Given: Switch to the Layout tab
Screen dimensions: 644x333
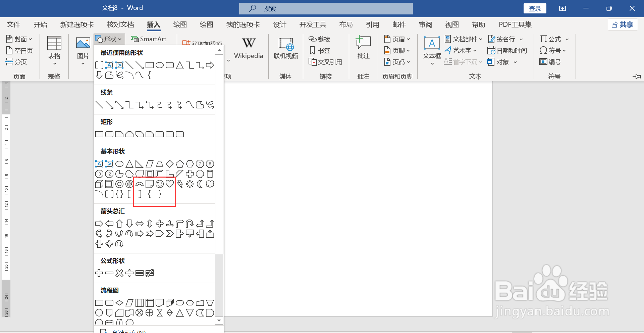Looking at the screenshot, I should [x=346, y=25].
